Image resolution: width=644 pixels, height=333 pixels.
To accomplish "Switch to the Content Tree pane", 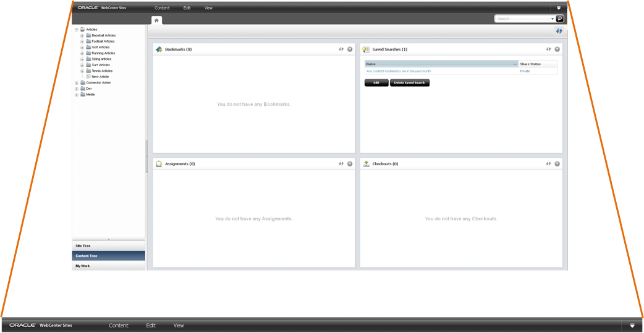I will (x=108, y=256).
